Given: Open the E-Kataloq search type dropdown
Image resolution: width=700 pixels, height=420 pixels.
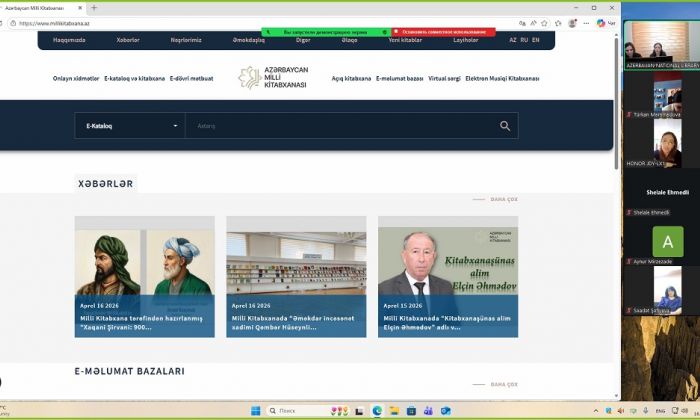Looking at the screenshot, I should [x=130, y=126].
